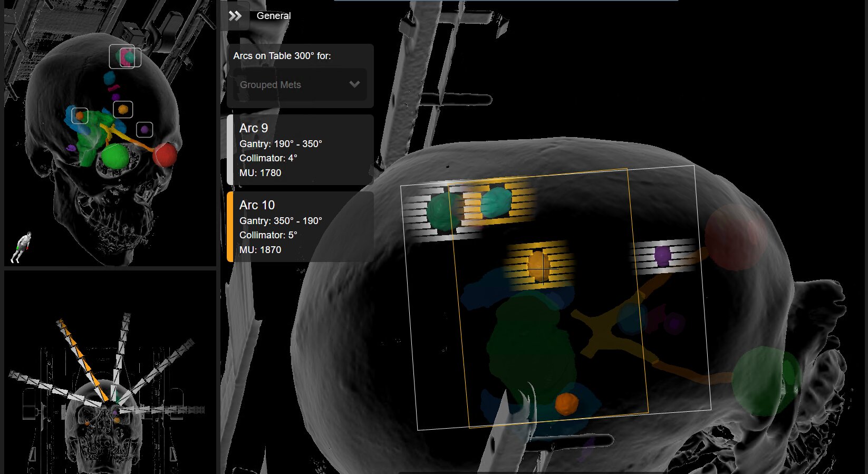
Task: Click the green eye sphere in small skull view
Action: coord(115,157)
